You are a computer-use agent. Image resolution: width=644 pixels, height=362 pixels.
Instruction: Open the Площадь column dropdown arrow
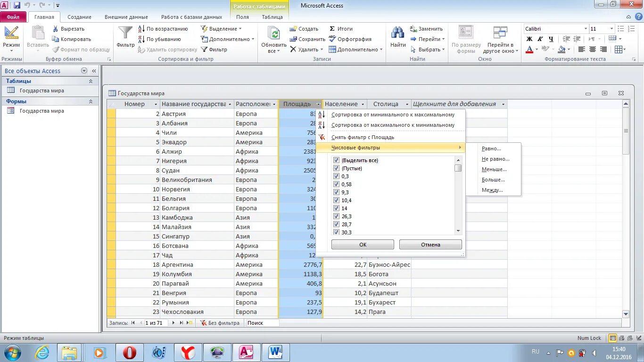pos(318,104)
